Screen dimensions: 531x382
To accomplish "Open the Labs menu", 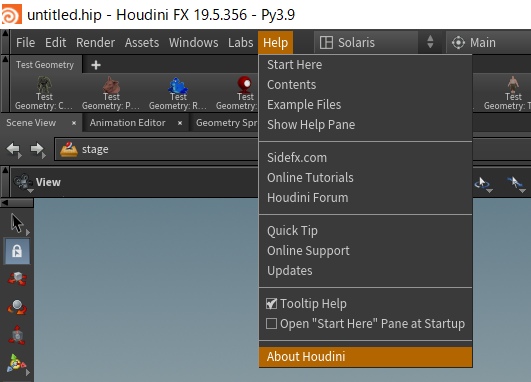I will click(240, 43).
